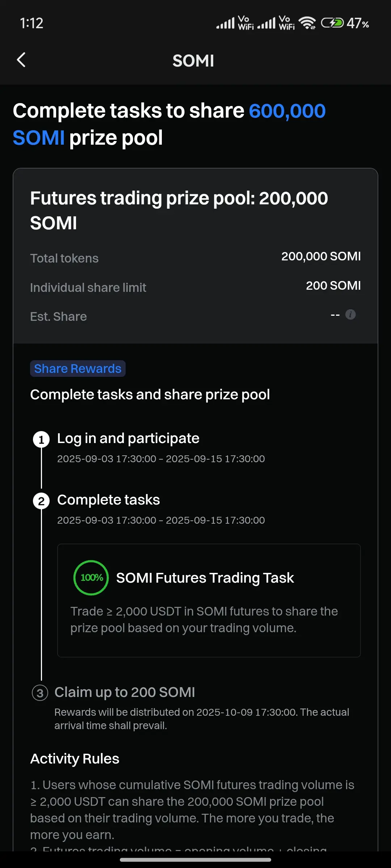Open SOMI Futures Trading Task card
The height and width of the screenshot is (868, 391).
pyautogui.click(x=209, y=600)
